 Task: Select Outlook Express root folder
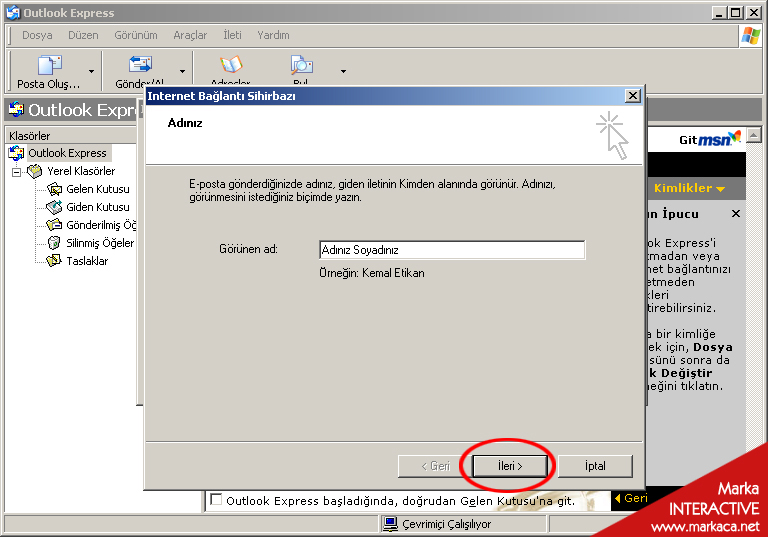click(x=67, y=153)
